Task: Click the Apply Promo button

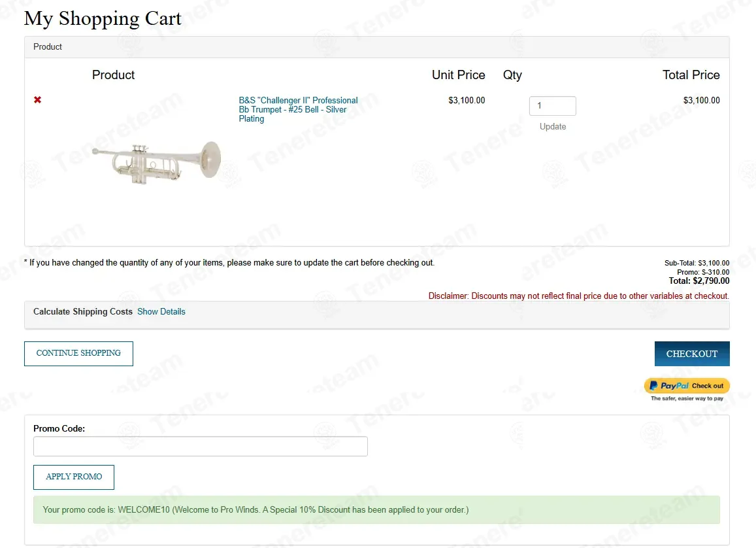Action: (x=74, y=477)
